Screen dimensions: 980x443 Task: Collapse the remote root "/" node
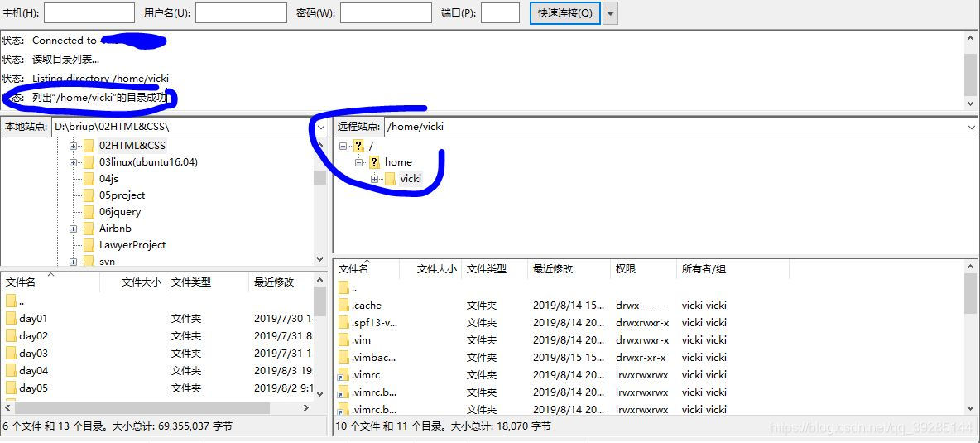click(343, 146)
